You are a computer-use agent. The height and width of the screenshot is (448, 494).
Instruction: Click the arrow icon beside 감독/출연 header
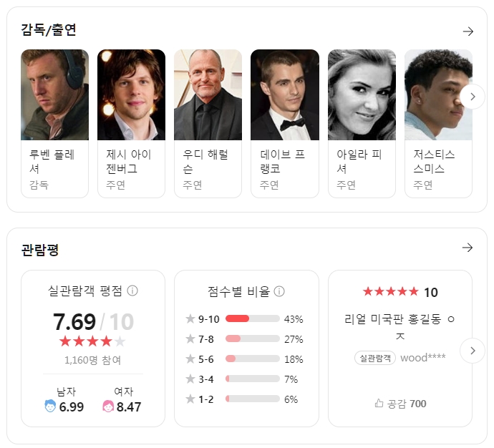(468, 31)
